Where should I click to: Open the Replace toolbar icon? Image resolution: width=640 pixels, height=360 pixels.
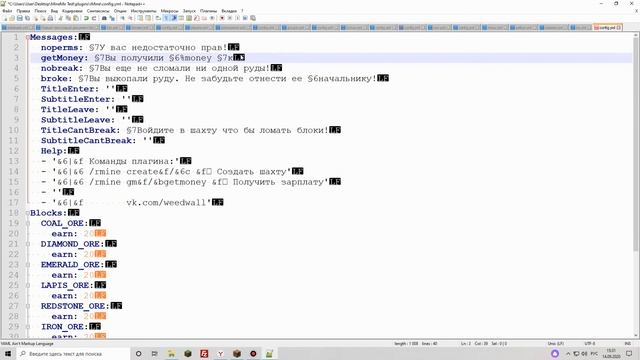coord(112,18)
